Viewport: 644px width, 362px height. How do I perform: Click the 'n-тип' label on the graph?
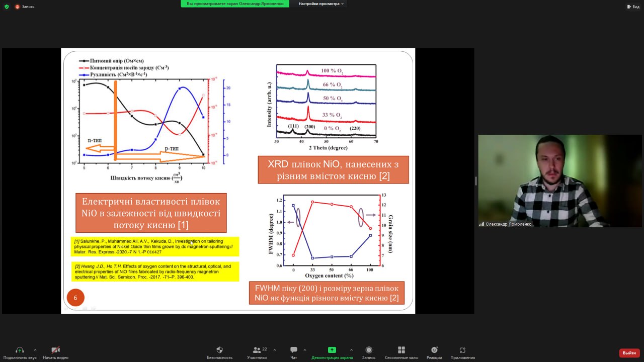(95, 140)
